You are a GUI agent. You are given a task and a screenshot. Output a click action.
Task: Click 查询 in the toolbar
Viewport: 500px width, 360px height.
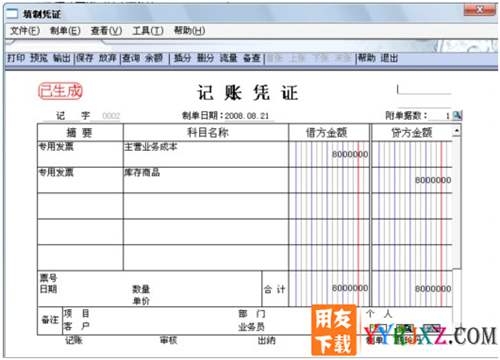[131, 58]
